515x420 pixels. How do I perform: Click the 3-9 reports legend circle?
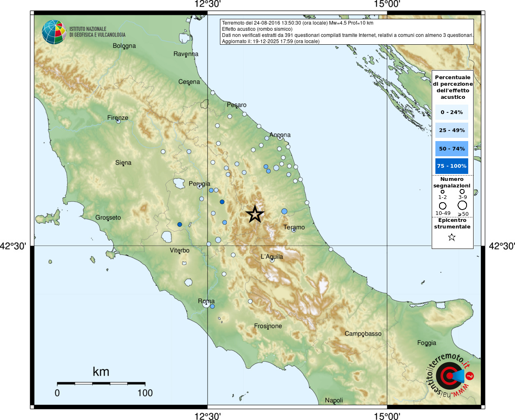click(x=462, y=192)
